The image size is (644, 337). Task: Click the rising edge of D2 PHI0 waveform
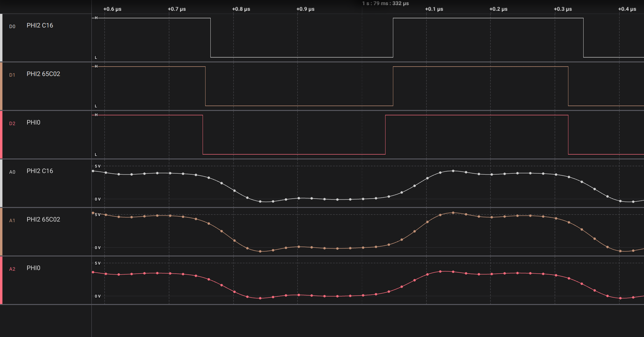point(385,135)
